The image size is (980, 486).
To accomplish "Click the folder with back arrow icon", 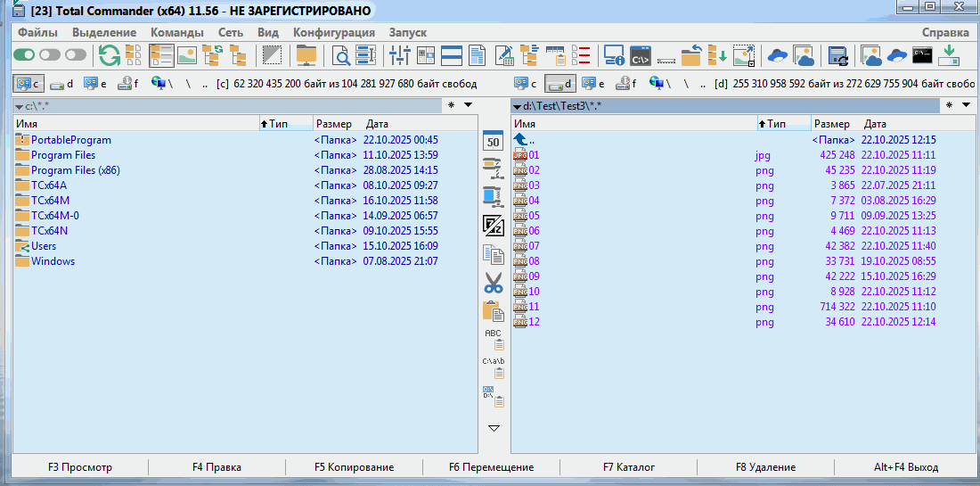I will click(x=691, y=55).
